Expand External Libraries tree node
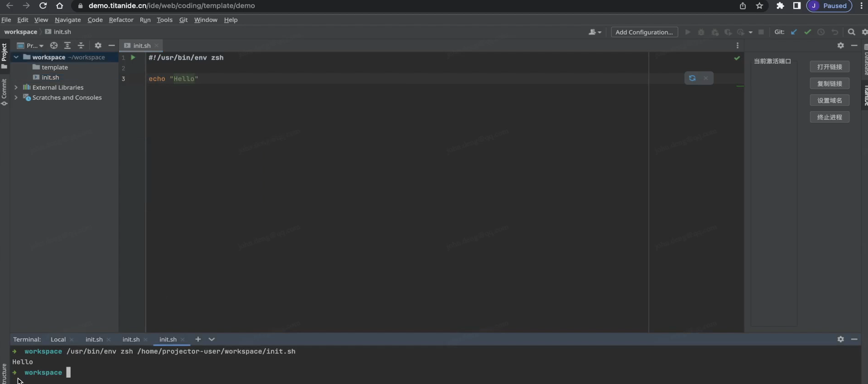The image size is (868, 384). pyautogui.click(x=16, y=87)
